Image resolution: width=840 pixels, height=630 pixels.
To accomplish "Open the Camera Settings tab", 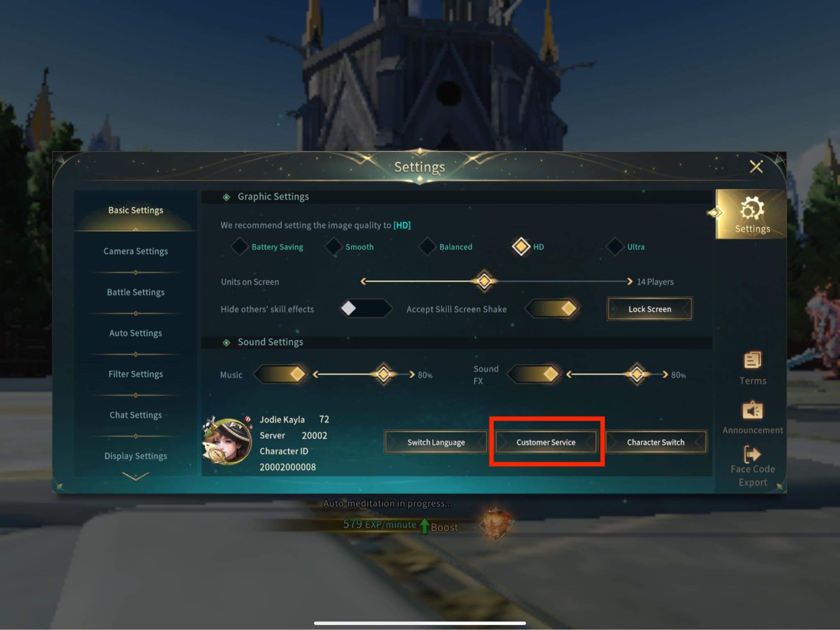I will pos(135,251).
